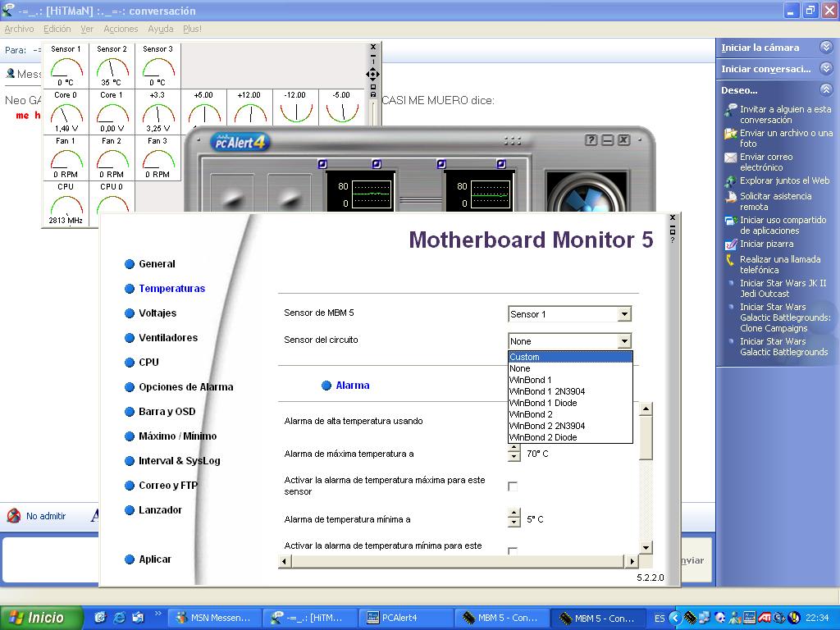Open the Lanzador section
The width and height of the screenshot is (840, 630).
(153, 510)
